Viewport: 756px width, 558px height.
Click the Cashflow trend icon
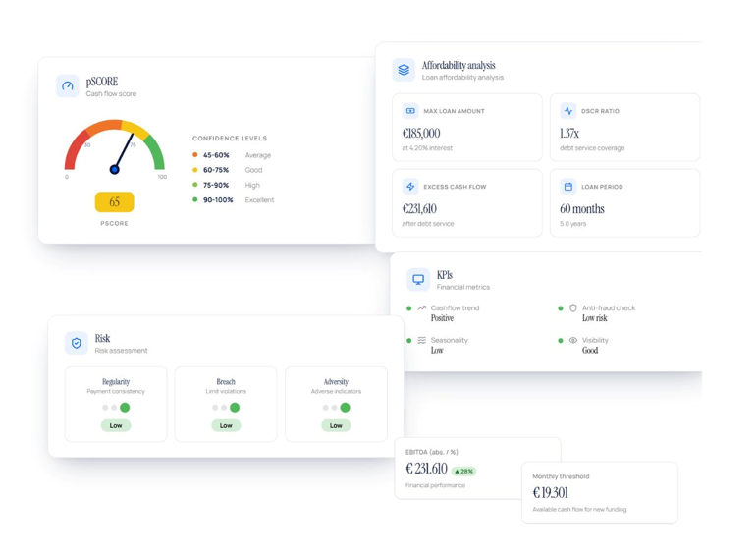pyautogui.click(x=421, y=307)
